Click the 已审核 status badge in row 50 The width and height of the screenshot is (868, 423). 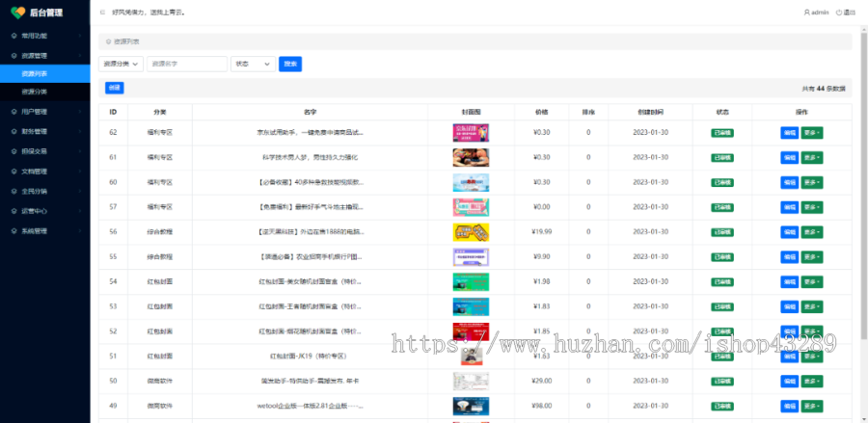click(721, 382)
